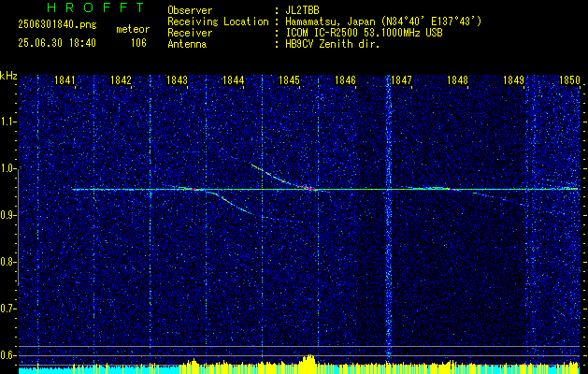The height and width of the screenshot is (374, 588).
Task: Click the observer callsign JL2TBB
Action: (x=301, y=10)
